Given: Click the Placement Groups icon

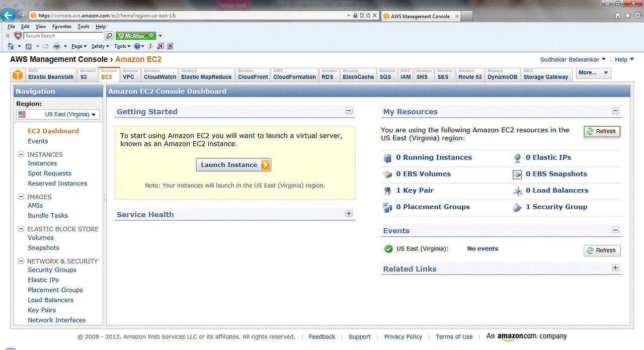Looking at the screenshot, I should pyautogui.click(x=387, y=207).
